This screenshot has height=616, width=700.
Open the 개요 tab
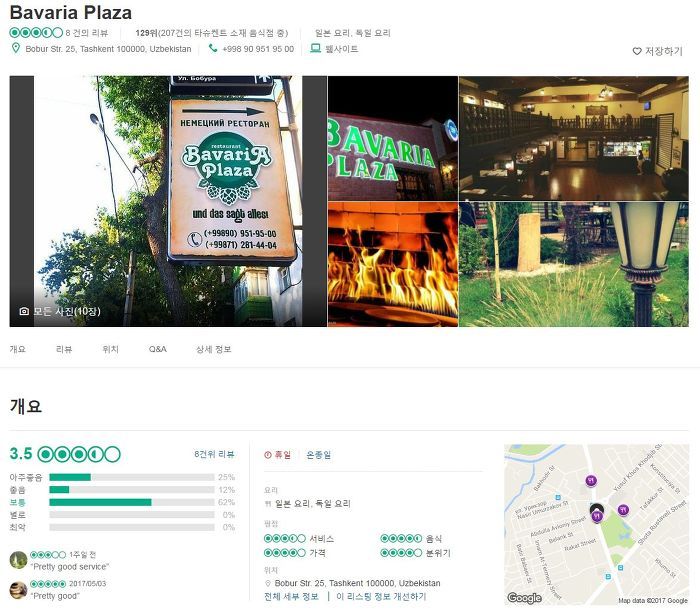tap(18, 349)
